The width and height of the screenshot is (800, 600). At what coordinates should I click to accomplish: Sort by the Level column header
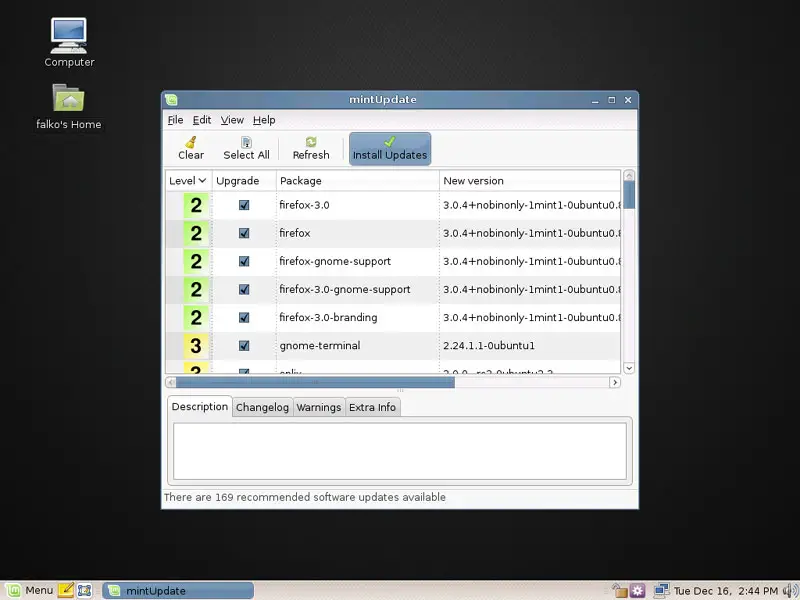pos(188,181)
